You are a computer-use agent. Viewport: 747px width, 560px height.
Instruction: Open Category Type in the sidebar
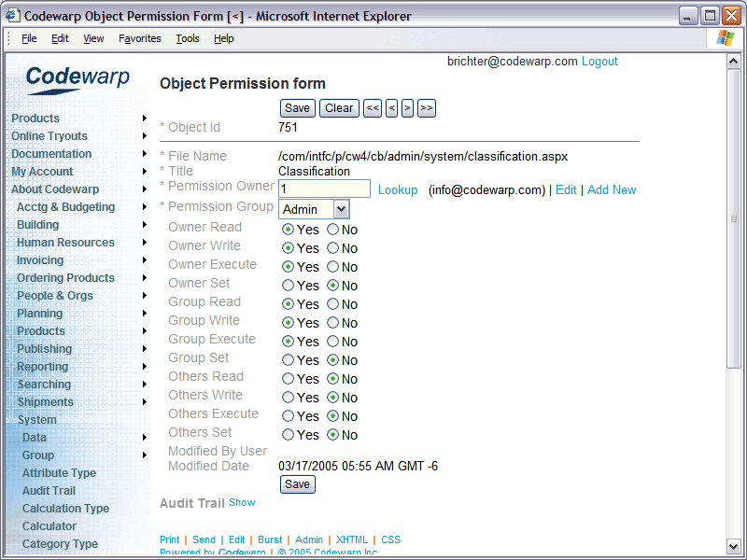[x=60, y=544]
